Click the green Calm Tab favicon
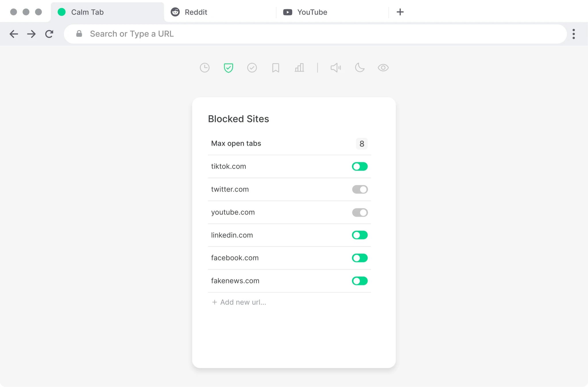The height and width of the screenshot is (387, 588). click(61, 12)
